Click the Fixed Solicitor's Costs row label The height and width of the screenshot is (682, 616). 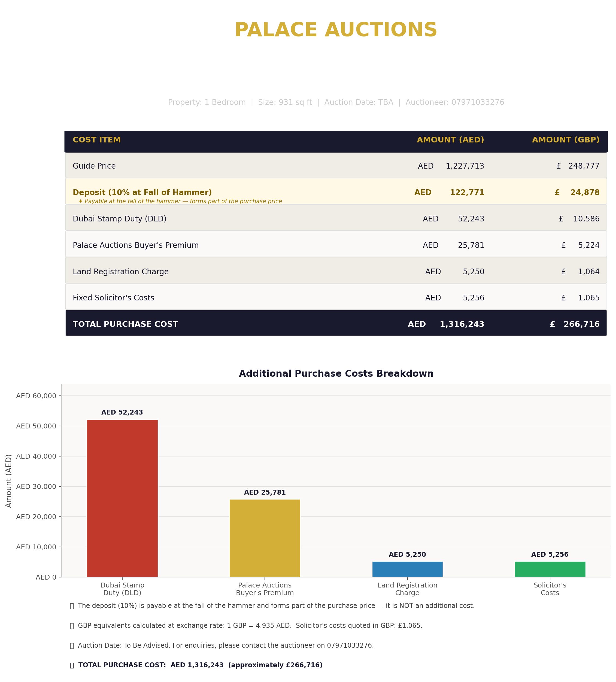(113, 298)
